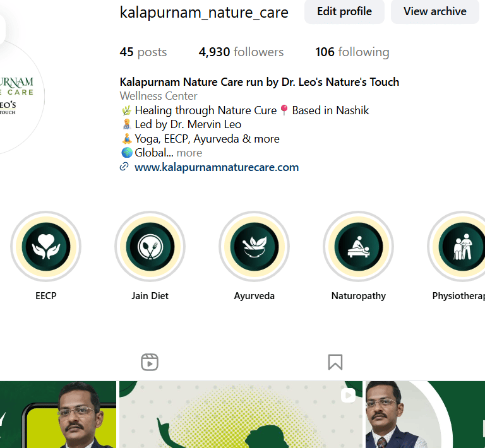Open the Ayurveda highlight icon
485x448 pixels.
coord(254,246)
